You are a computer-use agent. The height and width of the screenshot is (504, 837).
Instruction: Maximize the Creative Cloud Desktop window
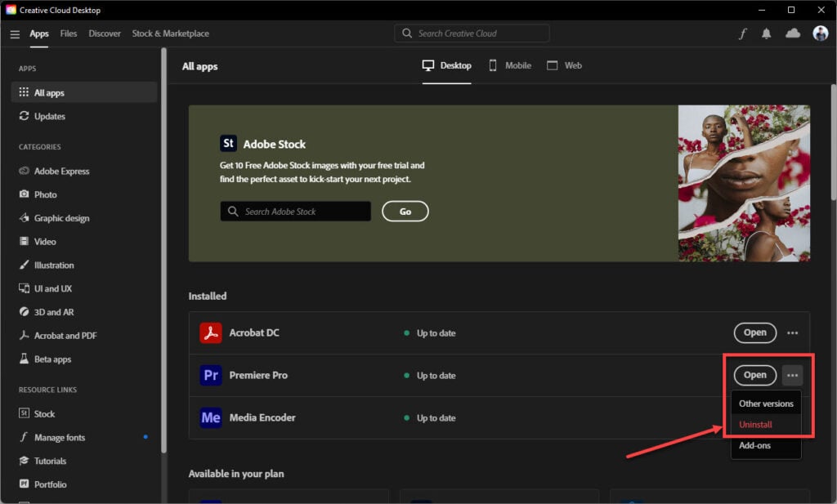tap(791, 10)
